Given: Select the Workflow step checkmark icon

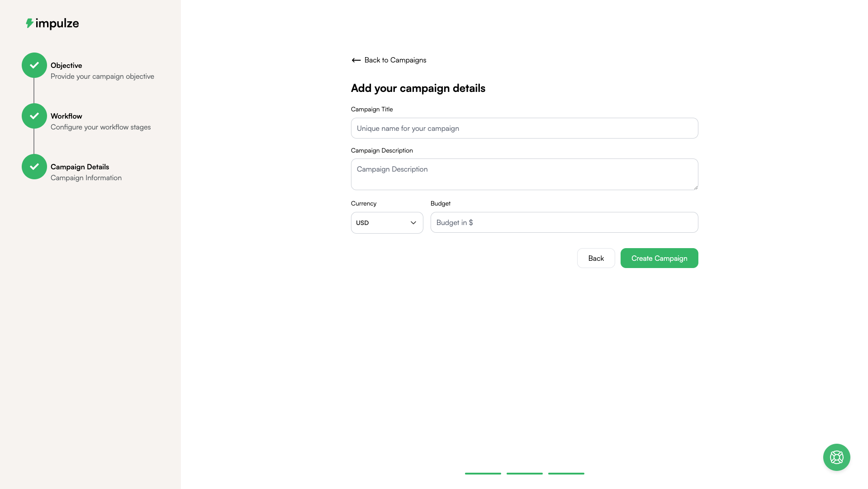Looking at the screenshot, I should [33, 116].
